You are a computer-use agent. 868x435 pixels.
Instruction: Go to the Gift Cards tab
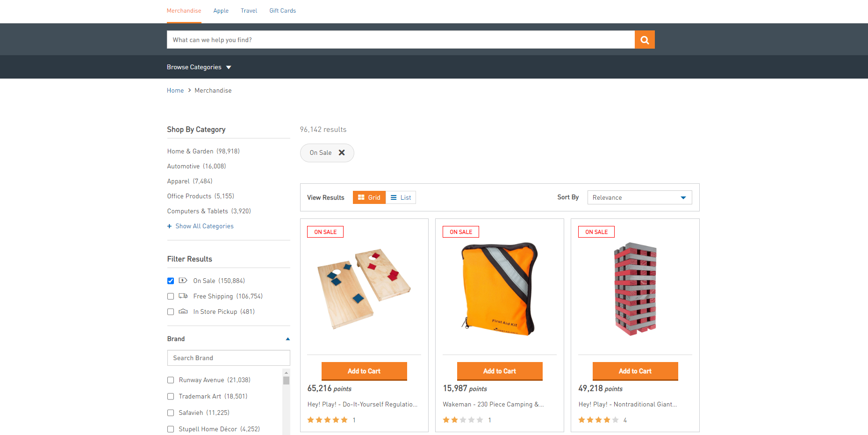(x=282, y=11)
